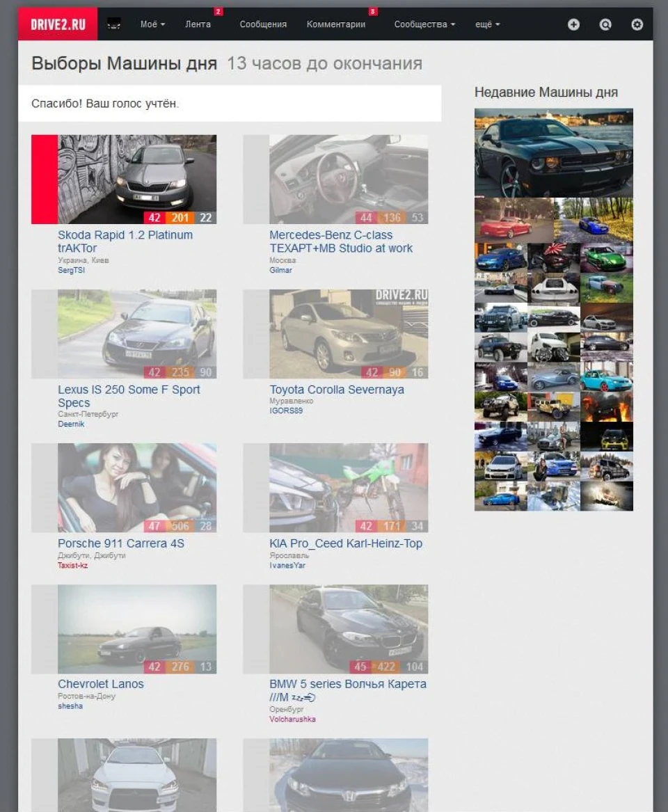This screenshot has height=812, width=668.
Task: Open IvanesYar user profile
Action: click(287, 566)
